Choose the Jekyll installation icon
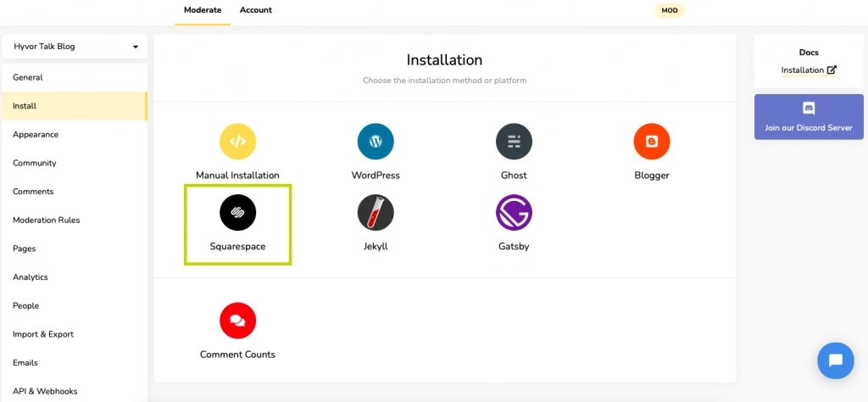The image size is (868, 402). (376, 213)
